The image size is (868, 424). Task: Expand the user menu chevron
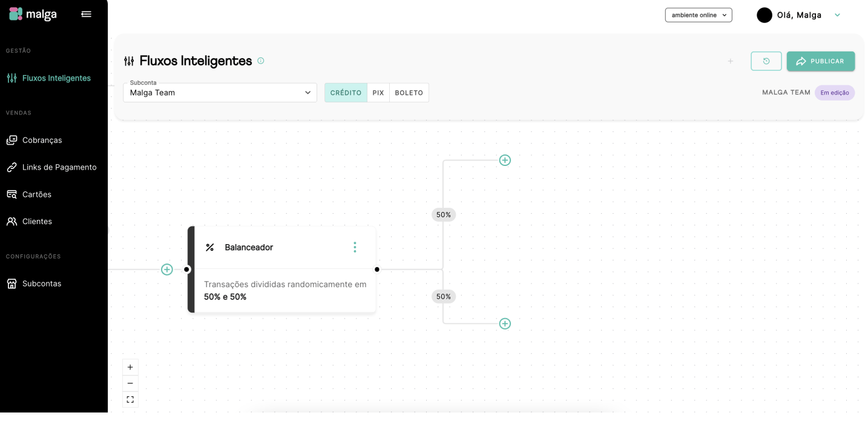[x=838, y=15]
